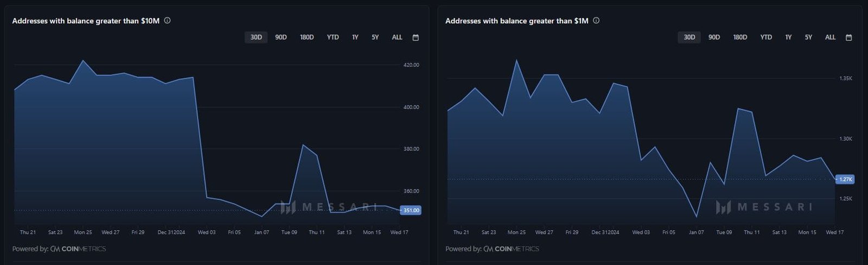868x265 pixels.
Task: Click 'Addresses with balance greater than $10M' title
Action: point(86,21)
